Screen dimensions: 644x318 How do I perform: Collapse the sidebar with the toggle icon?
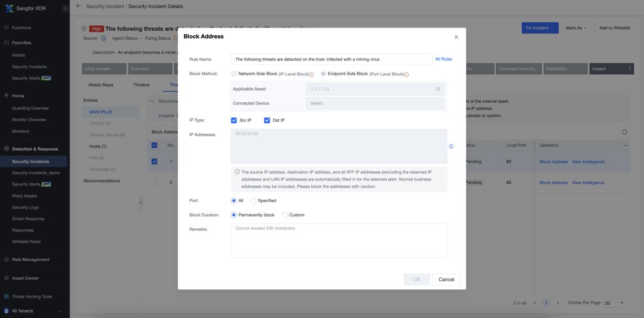pyautogui.click(x=65, y=8)
